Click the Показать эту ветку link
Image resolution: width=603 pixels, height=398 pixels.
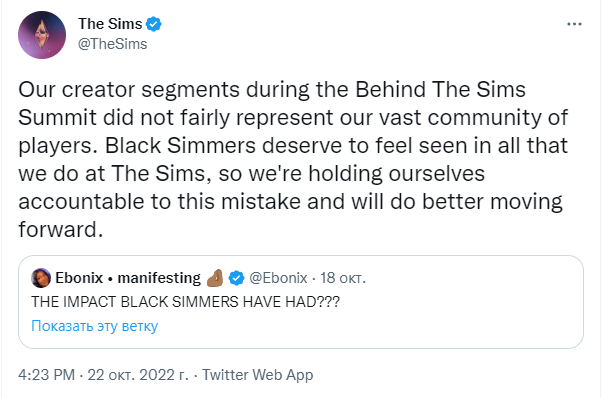tap(95, 326)
